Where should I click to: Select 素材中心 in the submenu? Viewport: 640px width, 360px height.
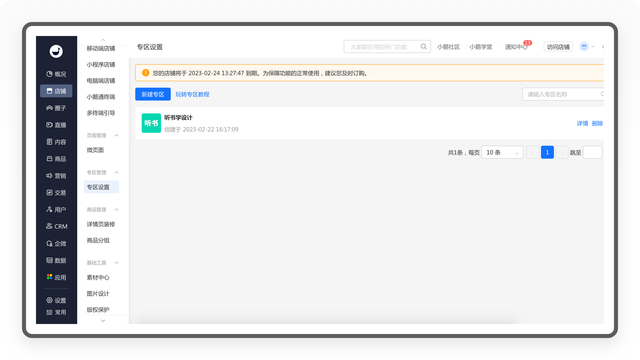pyautogui.click(x=98, y=278)
